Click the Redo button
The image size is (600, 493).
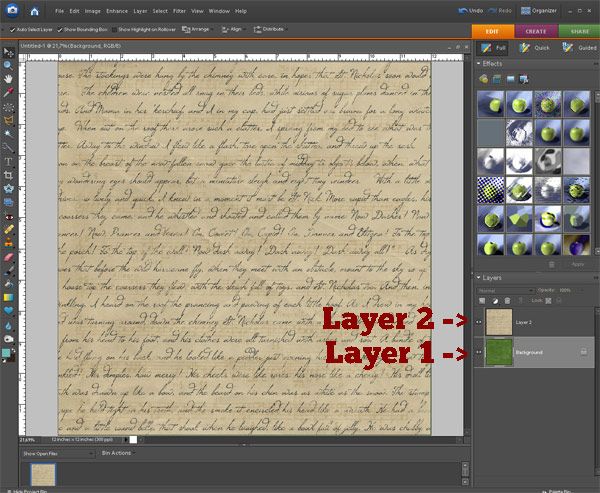pos(500,11)
